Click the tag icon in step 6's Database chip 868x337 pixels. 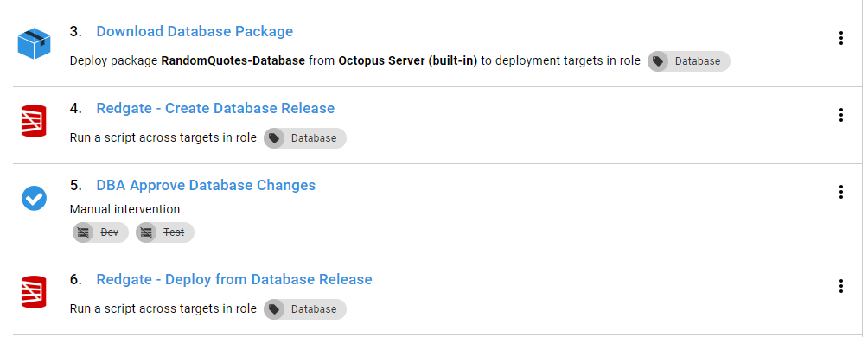pyautogui.click(x=274, y=309)
